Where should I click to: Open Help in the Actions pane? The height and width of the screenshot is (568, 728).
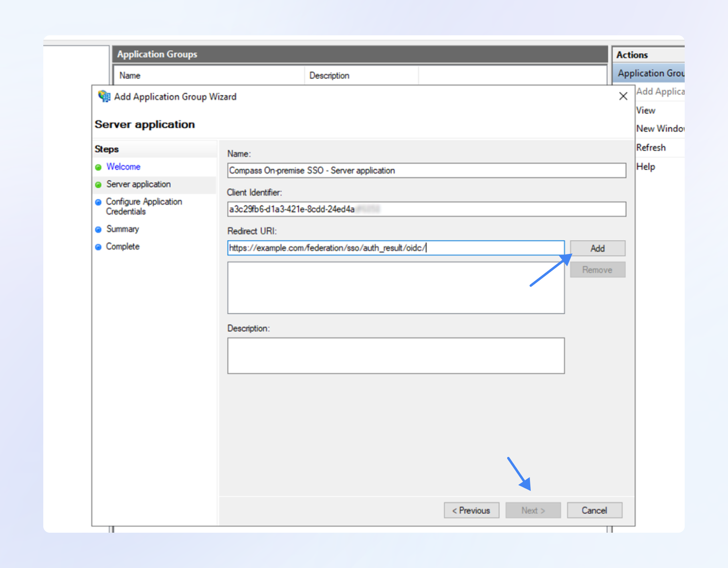pos(645,166)
